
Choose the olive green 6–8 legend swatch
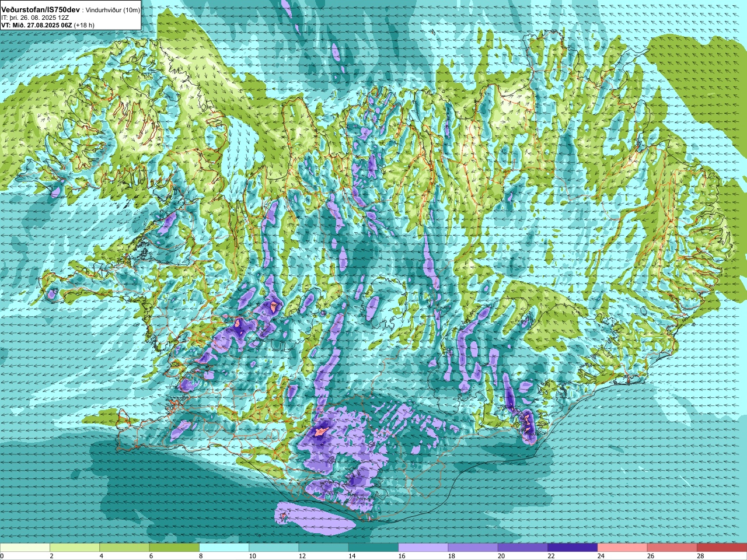[174, 548]
